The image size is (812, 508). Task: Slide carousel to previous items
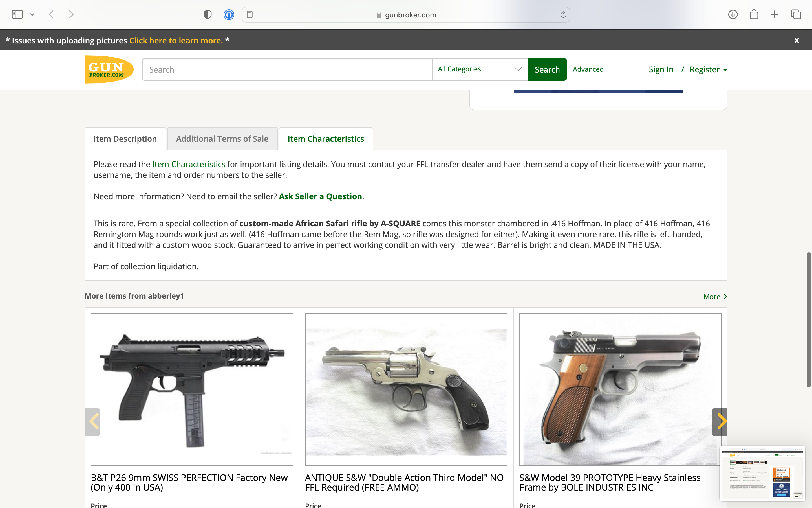(x=93, y=422)
